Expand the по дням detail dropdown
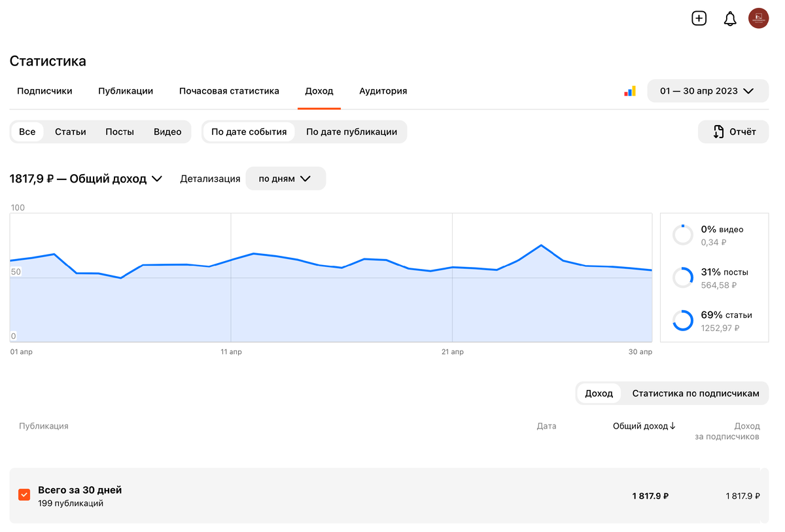 tap(285, 179)
